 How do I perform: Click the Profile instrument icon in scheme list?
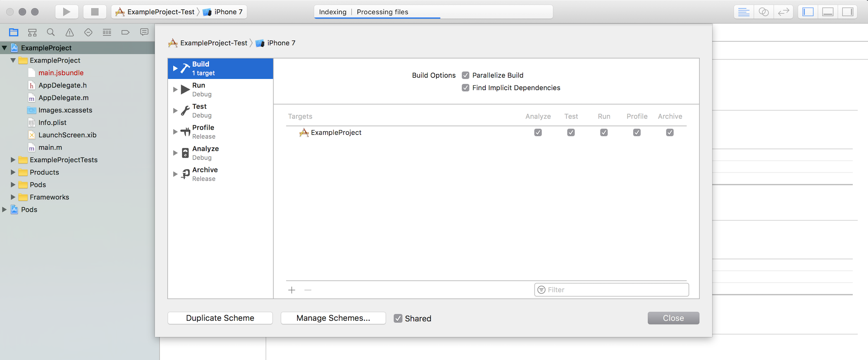click(185, 131)
